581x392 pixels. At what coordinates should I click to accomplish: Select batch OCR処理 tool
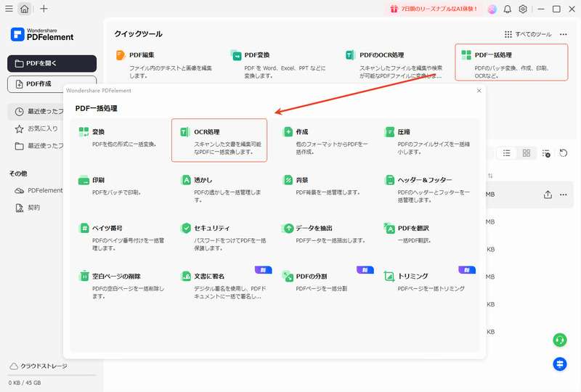click(219, 140)
